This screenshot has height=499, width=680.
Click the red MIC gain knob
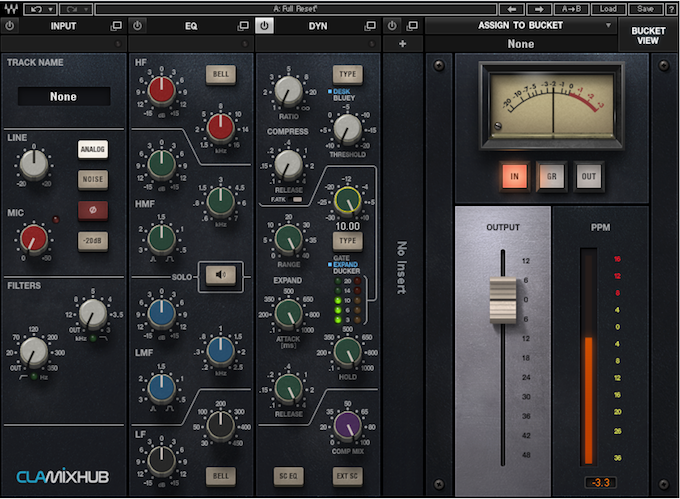pyautogui.click(x=34, y=238)
